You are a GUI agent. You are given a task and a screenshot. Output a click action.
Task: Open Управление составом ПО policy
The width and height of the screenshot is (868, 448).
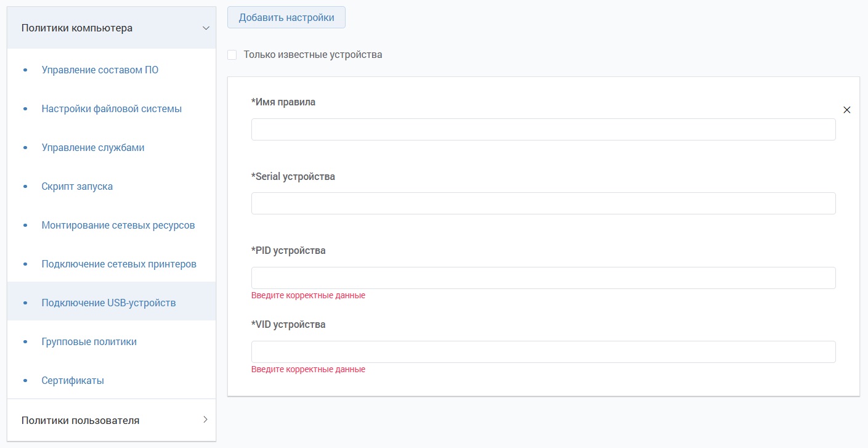(100, 70)
